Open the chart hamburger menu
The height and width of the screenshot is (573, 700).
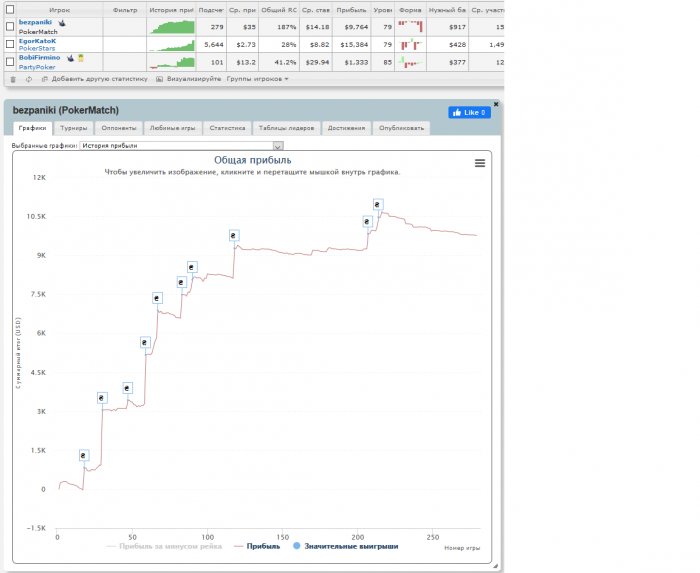click(479, 163)
